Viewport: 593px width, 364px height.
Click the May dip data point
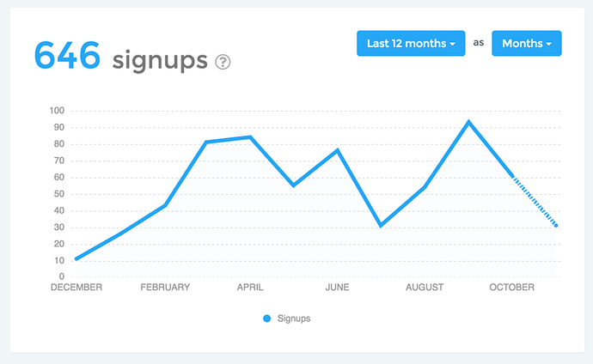[293, 185]
